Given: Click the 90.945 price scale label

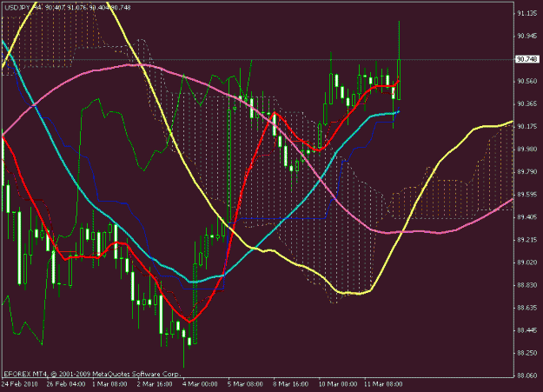Looking at the screenshot, I should (527, 36).
